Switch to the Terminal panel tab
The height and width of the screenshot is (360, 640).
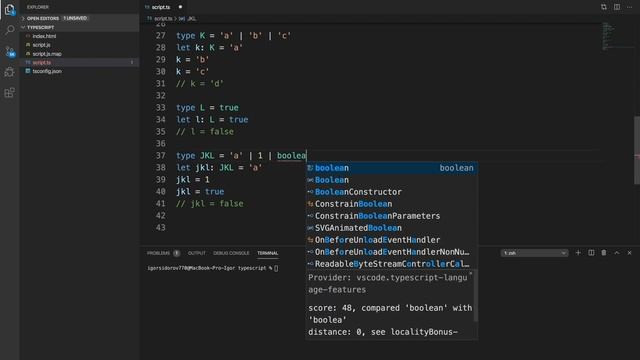[x=267, y=253]
